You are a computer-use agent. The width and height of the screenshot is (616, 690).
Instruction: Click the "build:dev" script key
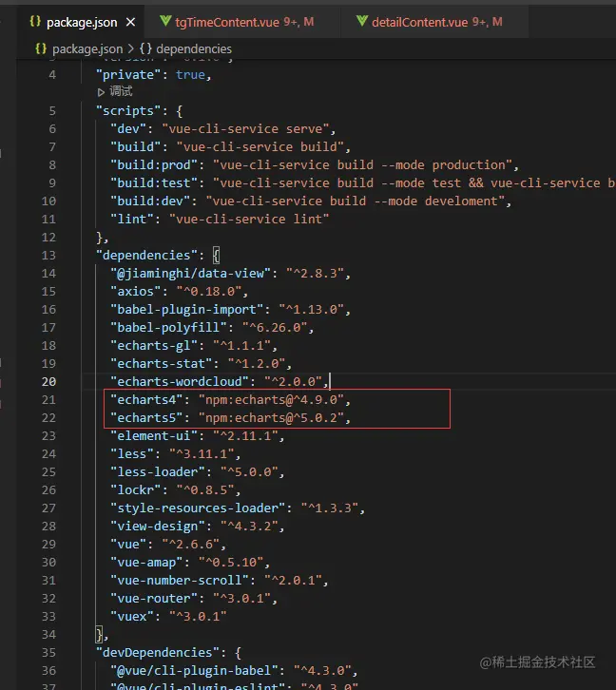point(151,201)
